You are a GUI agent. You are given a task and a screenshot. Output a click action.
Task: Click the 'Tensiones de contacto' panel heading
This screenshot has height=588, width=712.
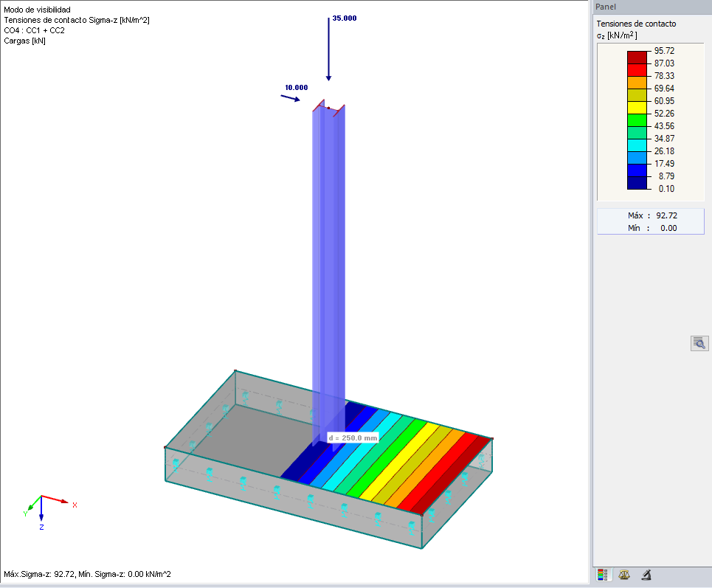636,24
